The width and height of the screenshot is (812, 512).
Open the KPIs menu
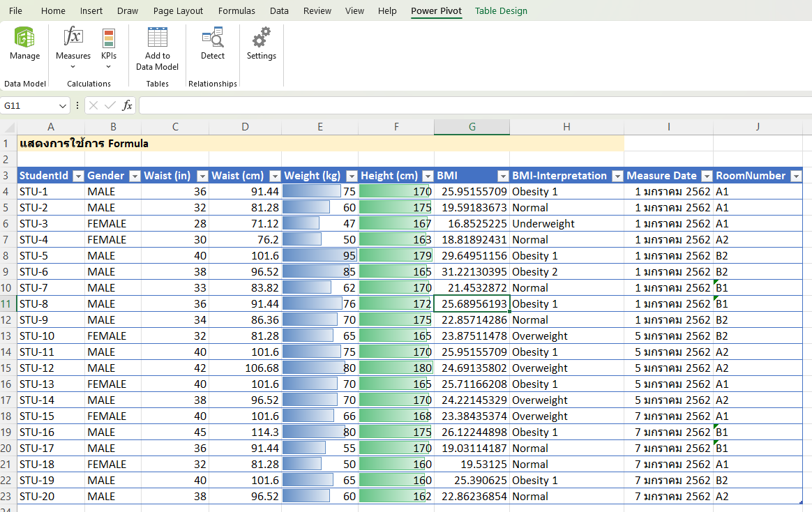109,47
